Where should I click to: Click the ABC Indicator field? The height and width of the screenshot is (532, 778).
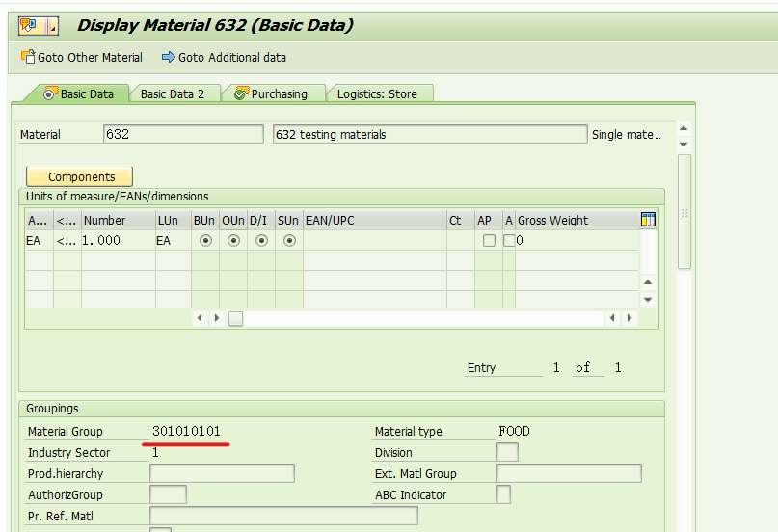tap(503, 494)
